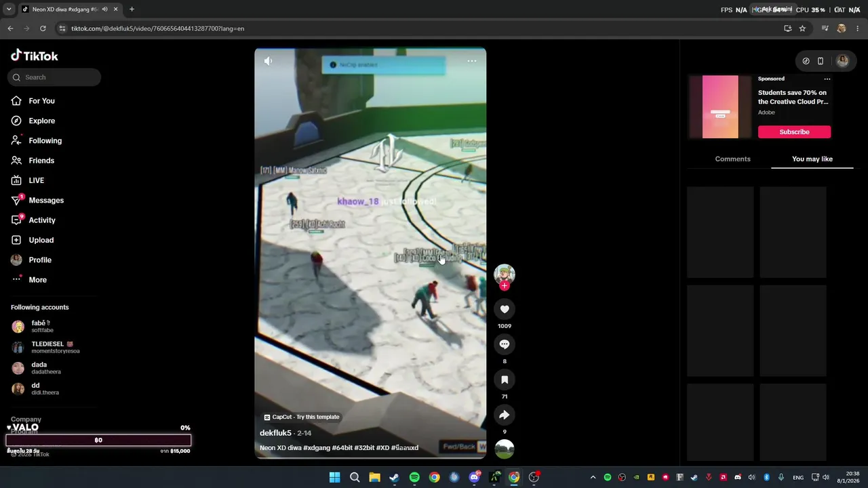Switch to the You may like tab

tap(812, 159)
